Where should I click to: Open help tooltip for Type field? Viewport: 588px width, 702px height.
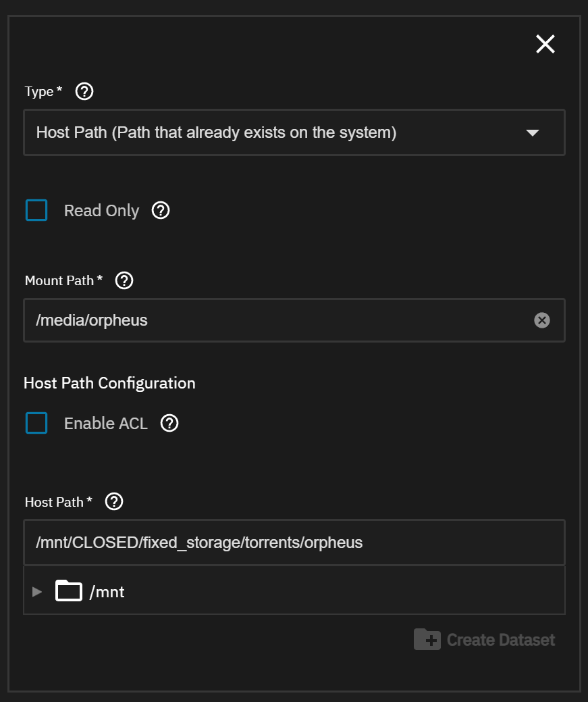(84, 91)
